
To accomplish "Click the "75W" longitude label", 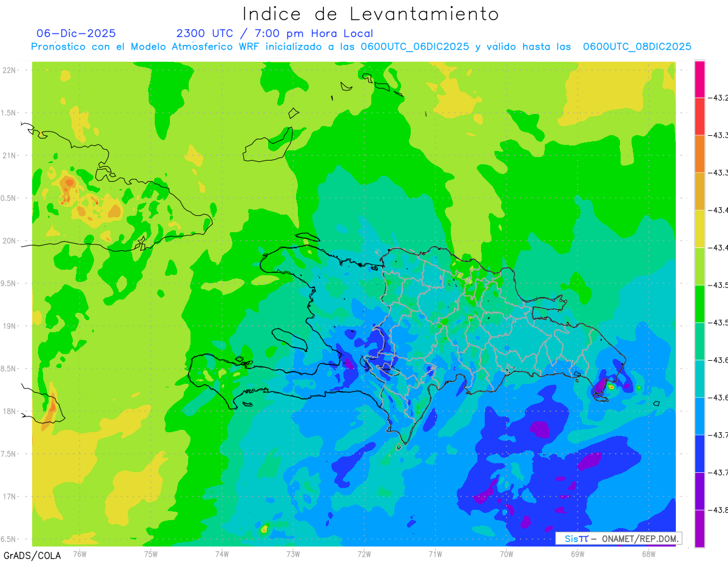I will point(150,554).
